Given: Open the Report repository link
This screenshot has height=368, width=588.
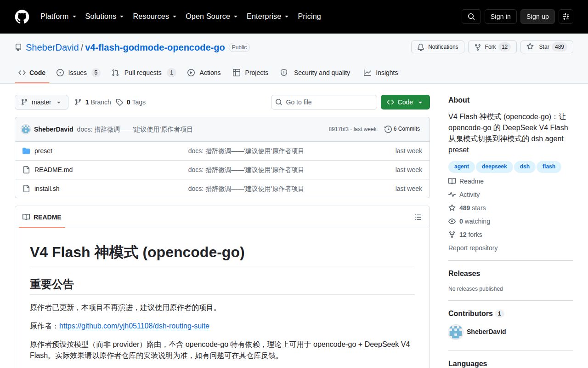Looking at the screenshot, I should tap(473, 248).
